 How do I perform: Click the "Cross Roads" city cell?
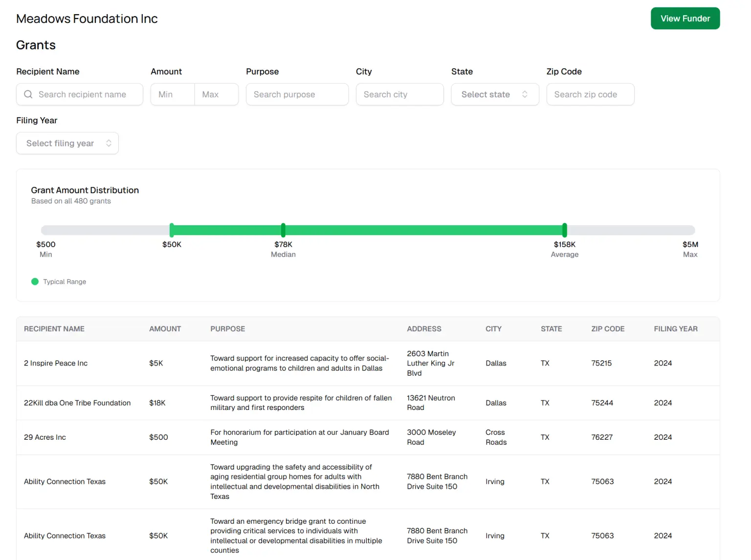[x=496, y=437]
